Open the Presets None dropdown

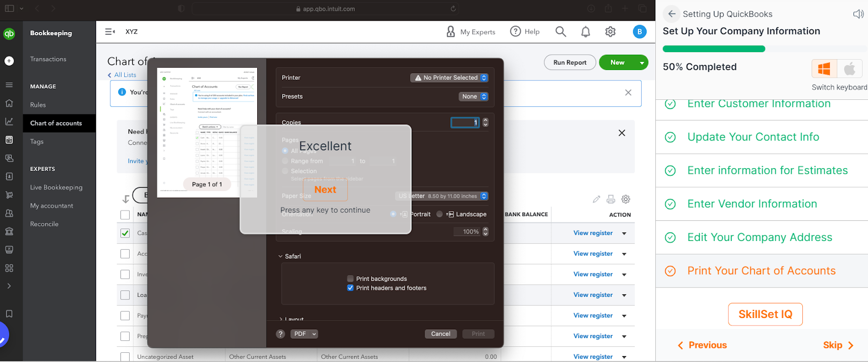point(474,97)
